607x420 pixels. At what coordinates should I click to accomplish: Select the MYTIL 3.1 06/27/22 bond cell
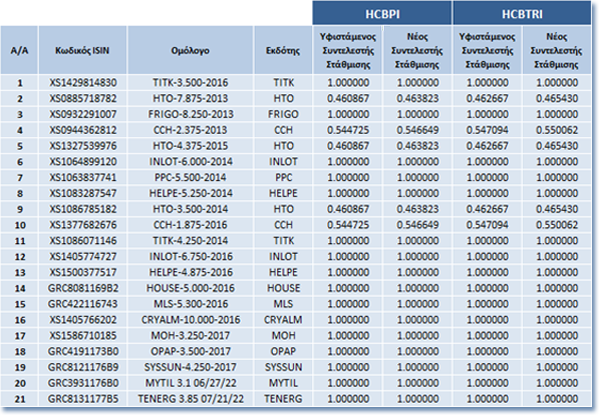[x=189, y=383]
